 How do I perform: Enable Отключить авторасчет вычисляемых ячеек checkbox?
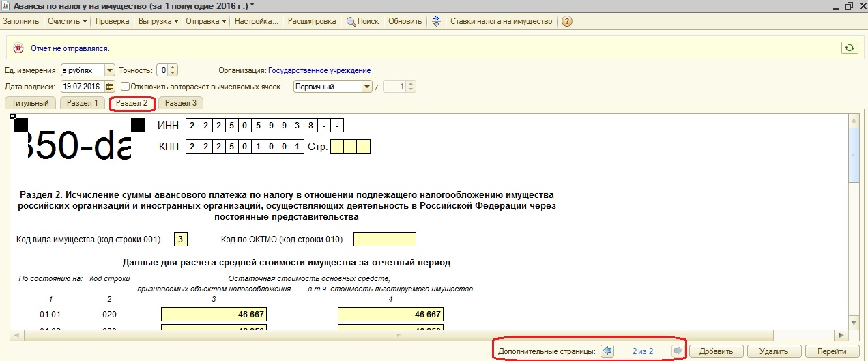pos(125,87)
